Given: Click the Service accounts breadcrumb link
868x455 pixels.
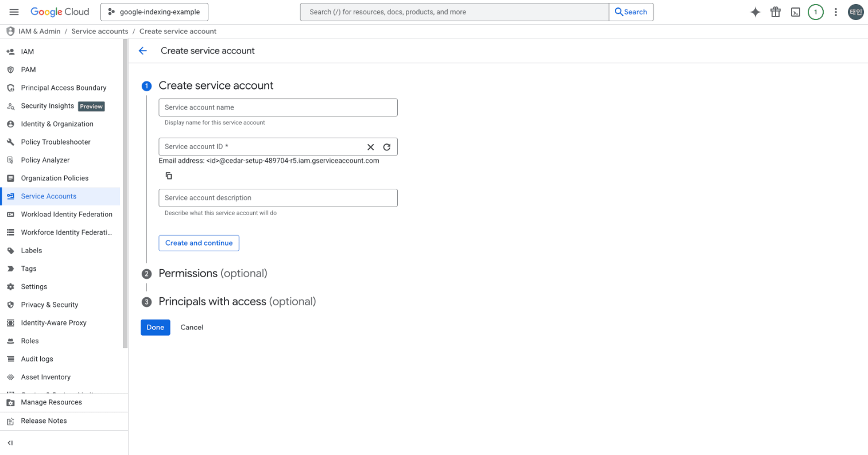Looking at the screenshot, I should coord(100,32).
